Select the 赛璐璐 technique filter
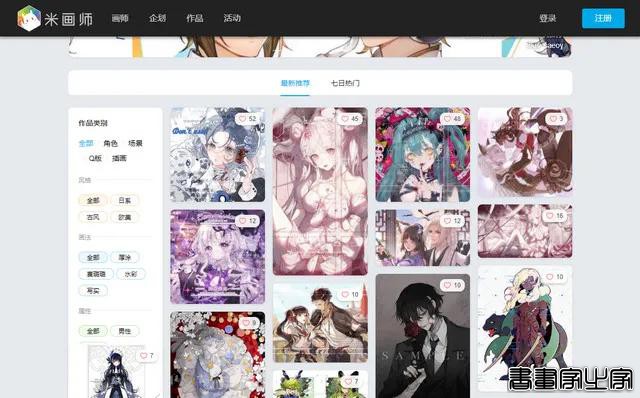640x398 pixels. 96,274
